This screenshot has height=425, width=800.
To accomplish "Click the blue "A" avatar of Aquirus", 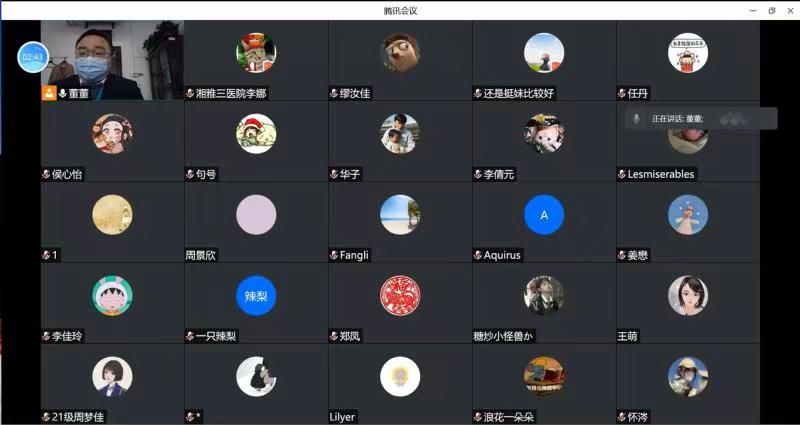I will (x=544, y=214).
